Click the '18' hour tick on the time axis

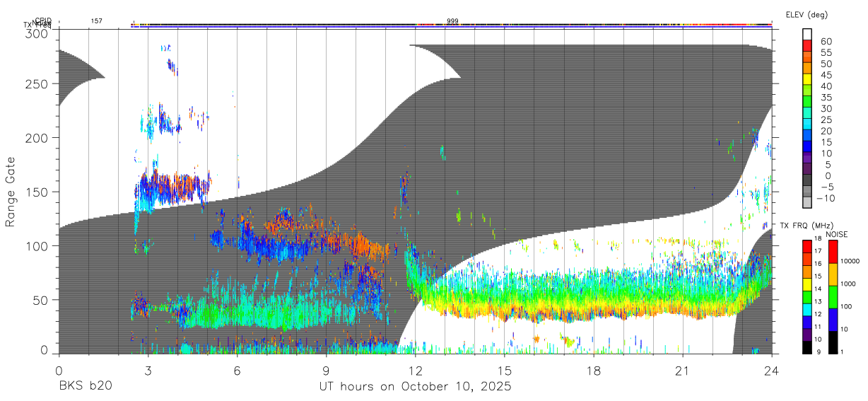tap(594, 371)
